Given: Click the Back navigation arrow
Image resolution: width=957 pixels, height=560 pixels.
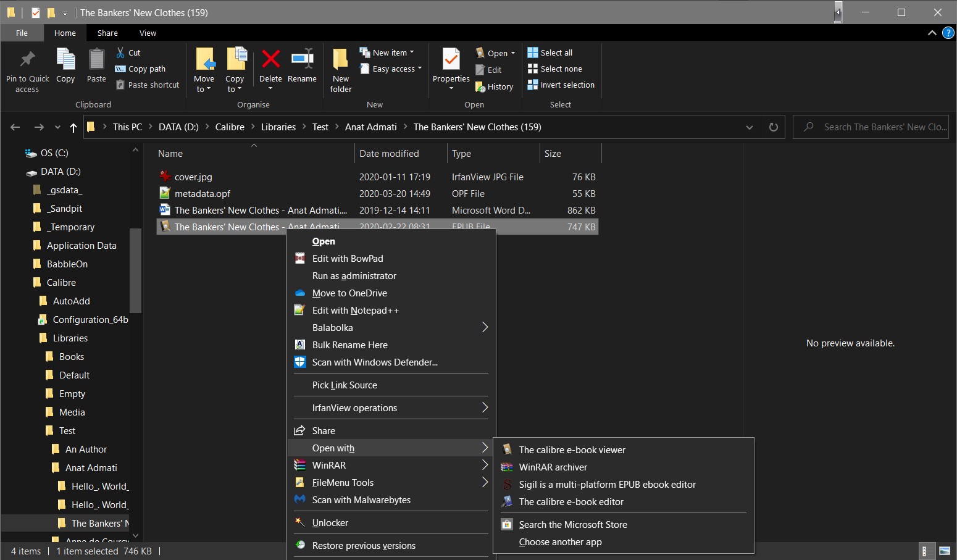Looking at the screenshot, I should coord(15,127).
